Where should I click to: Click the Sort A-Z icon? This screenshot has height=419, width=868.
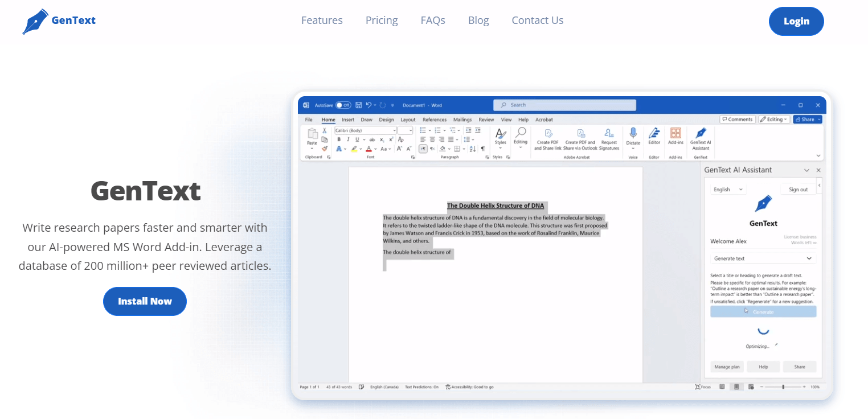coord(472,149)
